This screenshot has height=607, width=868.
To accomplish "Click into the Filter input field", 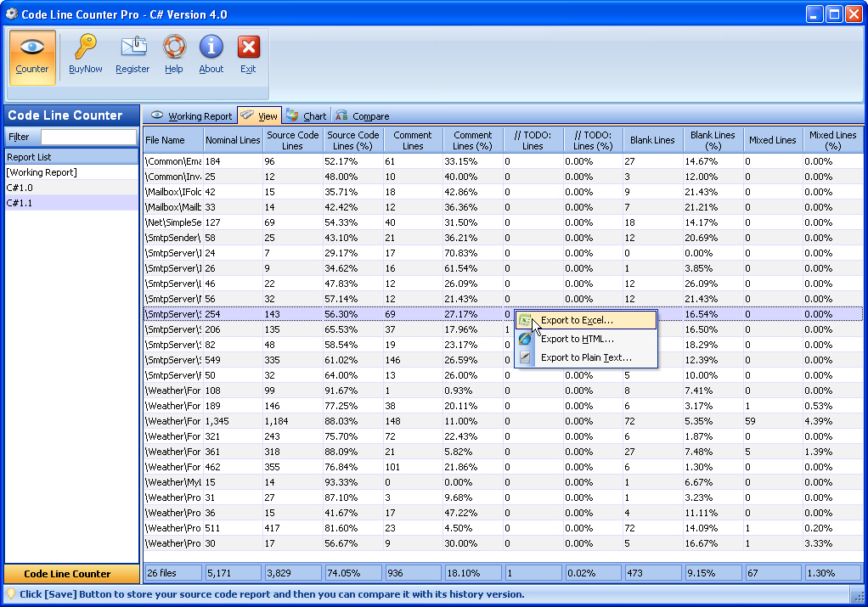I will click(88, 137).
